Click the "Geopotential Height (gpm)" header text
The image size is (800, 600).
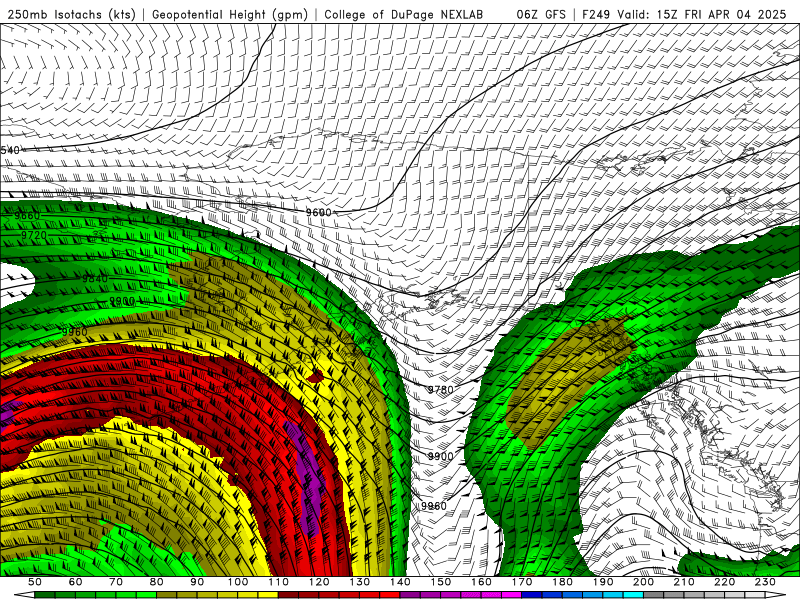pos(230,14)
